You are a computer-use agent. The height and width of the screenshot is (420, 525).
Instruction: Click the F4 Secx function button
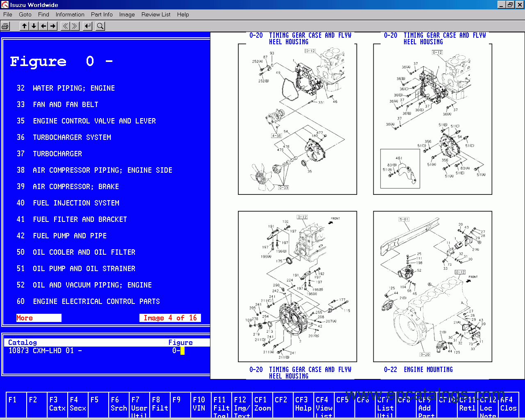pos(78,404)
